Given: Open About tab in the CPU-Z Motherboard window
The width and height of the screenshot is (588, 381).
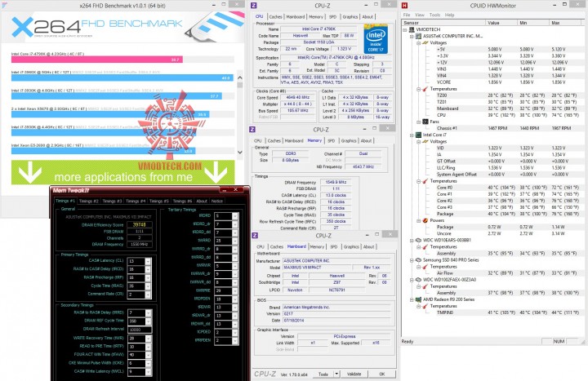Looking at the screenshot, I should pyautogui.click(x=368, y=247).
